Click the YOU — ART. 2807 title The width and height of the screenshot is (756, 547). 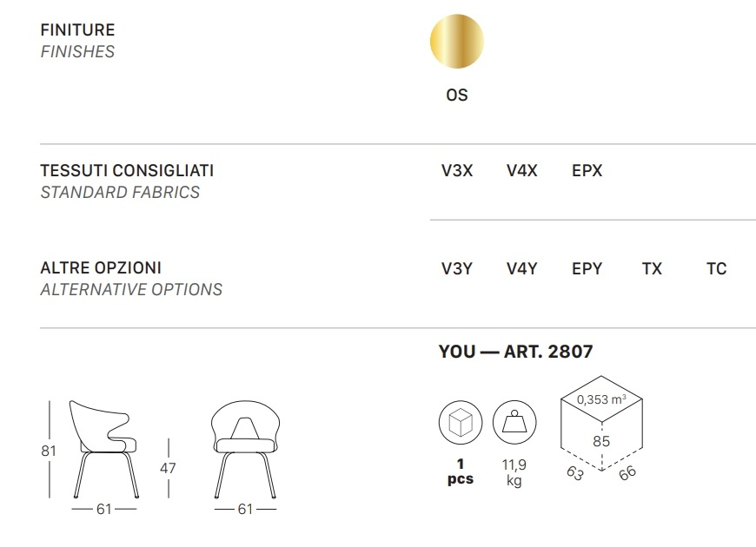[515, 352]
